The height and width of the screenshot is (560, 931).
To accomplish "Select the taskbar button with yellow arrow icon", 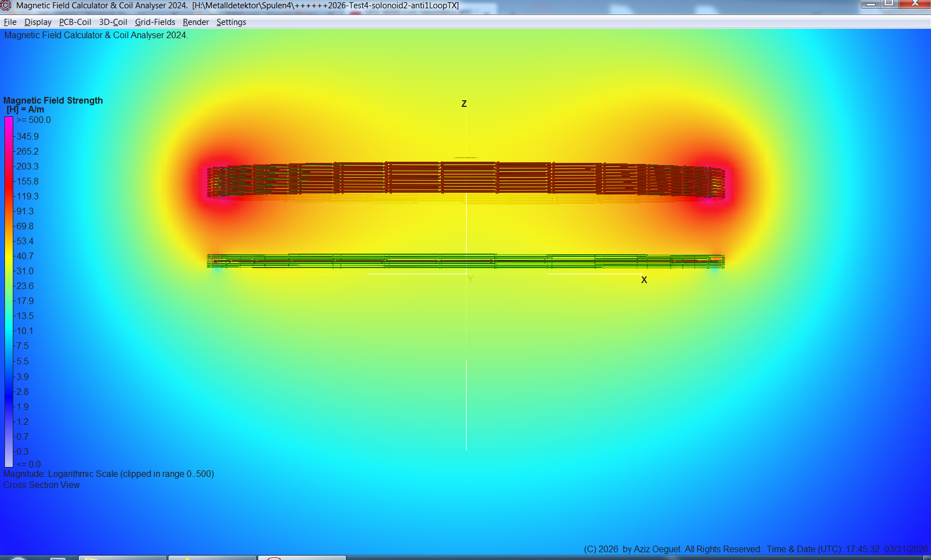I will click(x=122, y=557).
